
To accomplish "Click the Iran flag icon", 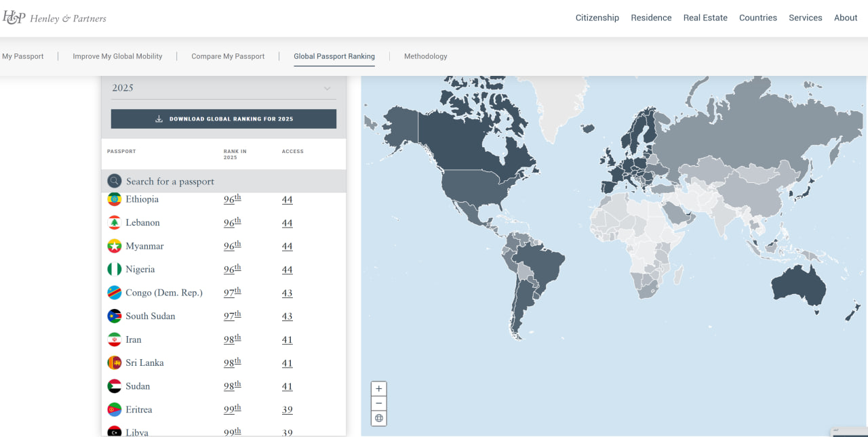I will (115, 339).
